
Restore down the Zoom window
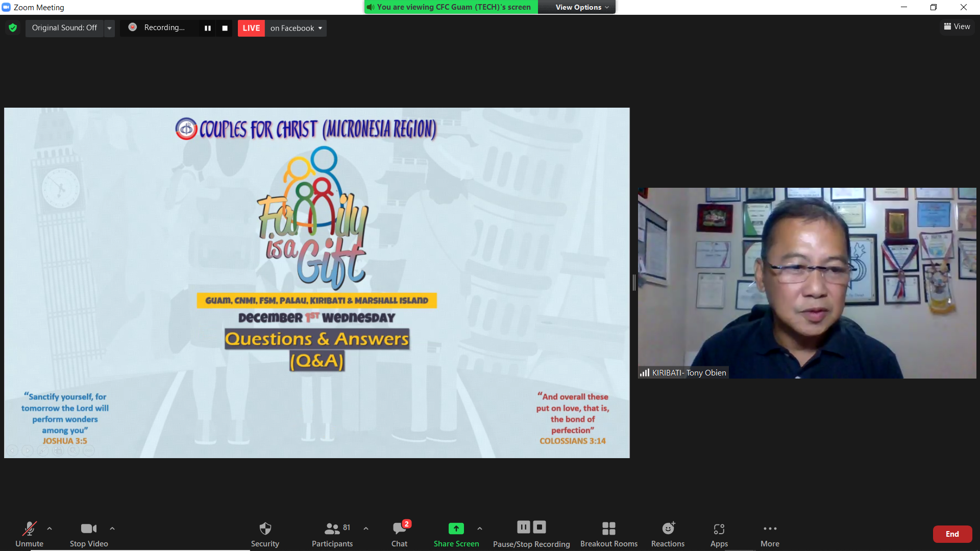[934, 7]
